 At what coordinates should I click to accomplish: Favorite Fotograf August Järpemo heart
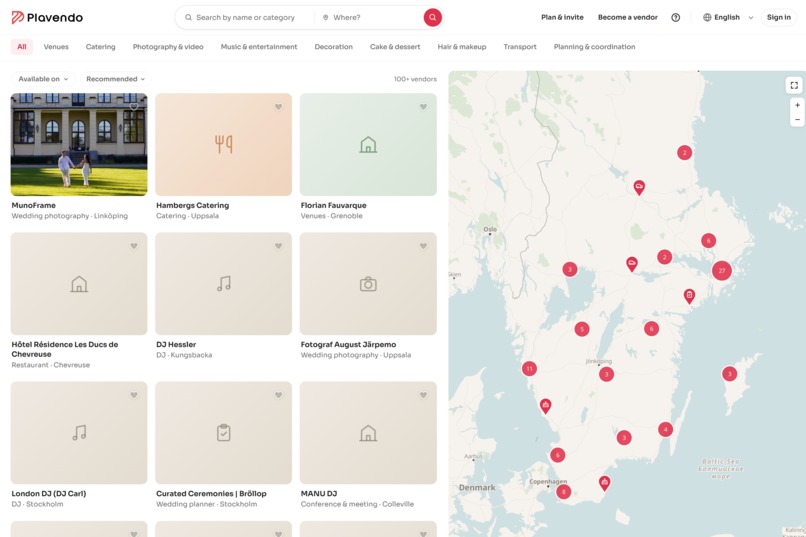tap(423, 246)
